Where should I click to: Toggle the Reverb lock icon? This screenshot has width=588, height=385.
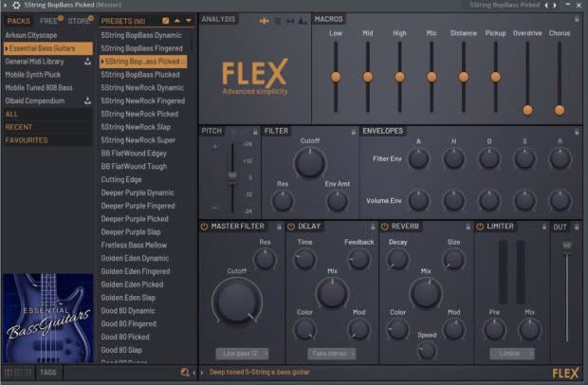[468, 227]
